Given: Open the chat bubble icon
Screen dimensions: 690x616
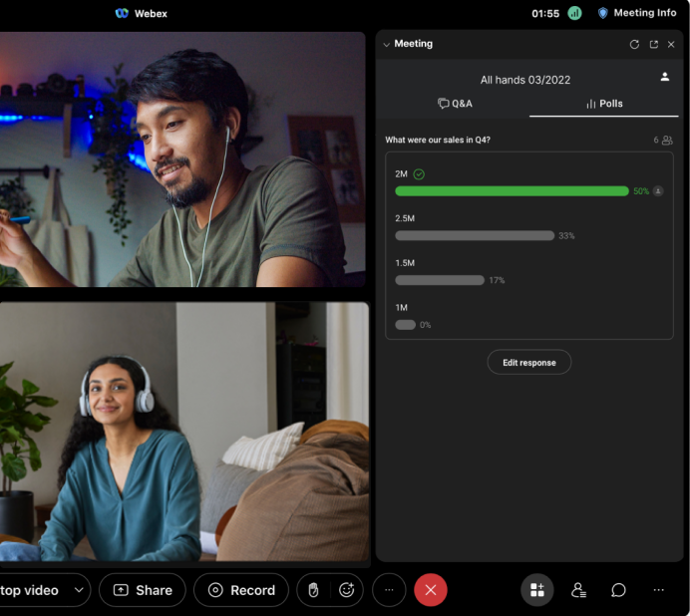Looking at the screenshot, I should (618, 590).
